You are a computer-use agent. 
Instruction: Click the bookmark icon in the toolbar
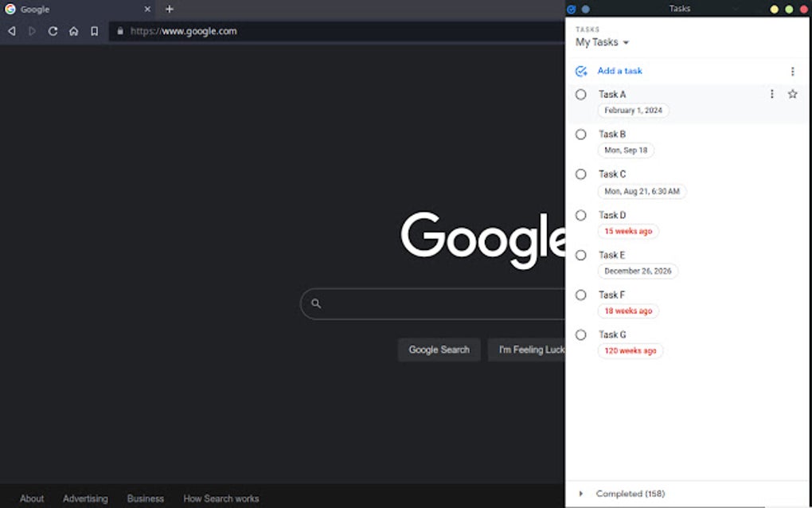tap(94, 31)
